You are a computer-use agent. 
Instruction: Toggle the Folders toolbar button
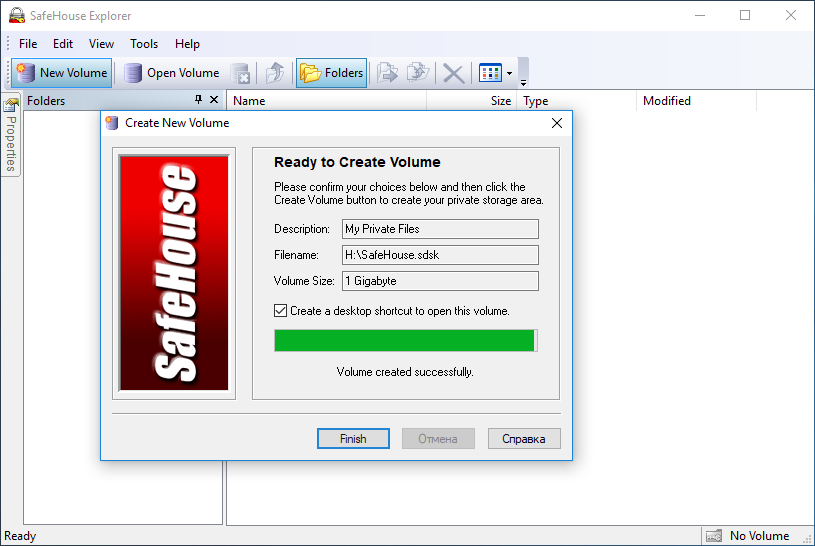[332, 73]
